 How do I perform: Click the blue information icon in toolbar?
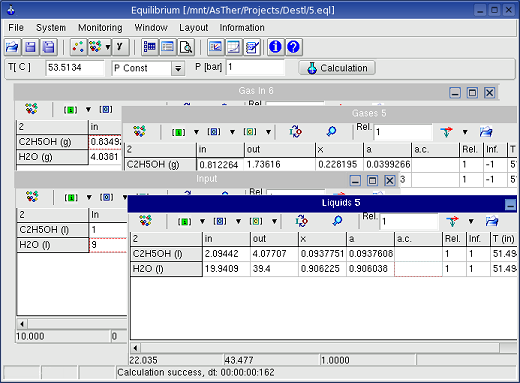(x=275, y=47)
